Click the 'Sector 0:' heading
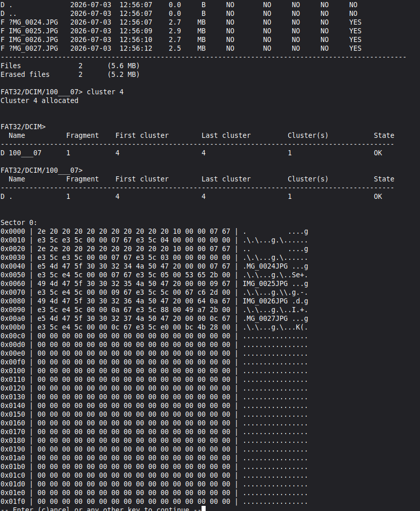Image resolution: width=420 pixels, height=511 pixels. click(19, 222)
